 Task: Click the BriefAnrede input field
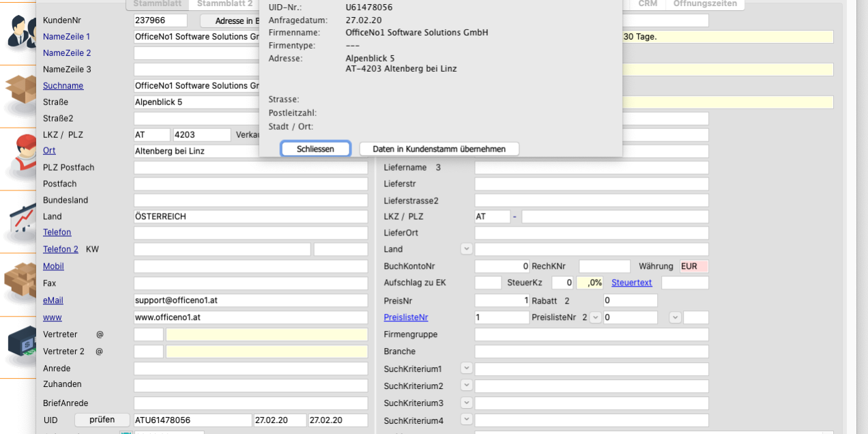[x=250, y=403]
